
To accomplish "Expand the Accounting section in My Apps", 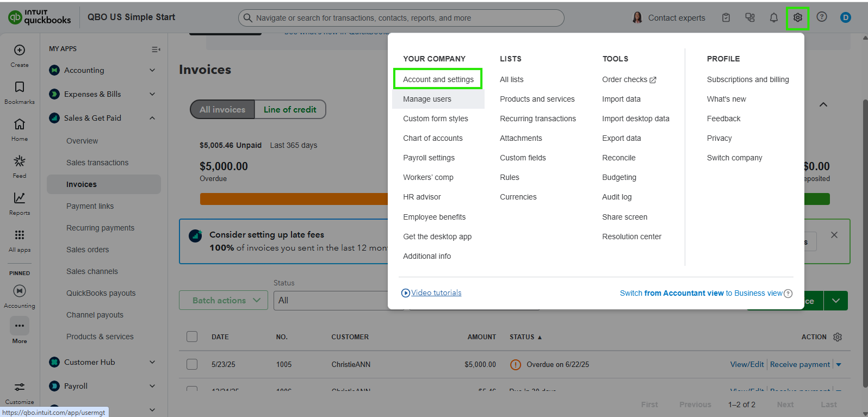I will [152, 70].
